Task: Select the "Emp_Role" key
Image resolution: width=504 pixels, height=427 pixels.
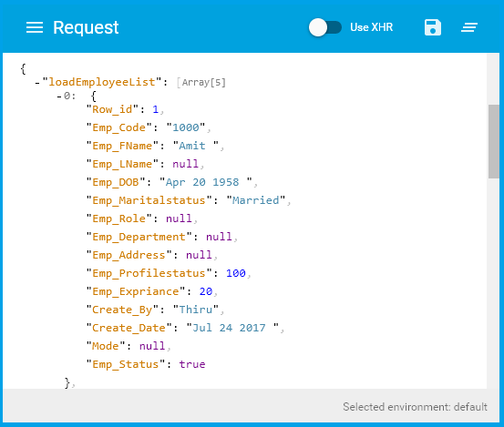Action: [118, 219]
